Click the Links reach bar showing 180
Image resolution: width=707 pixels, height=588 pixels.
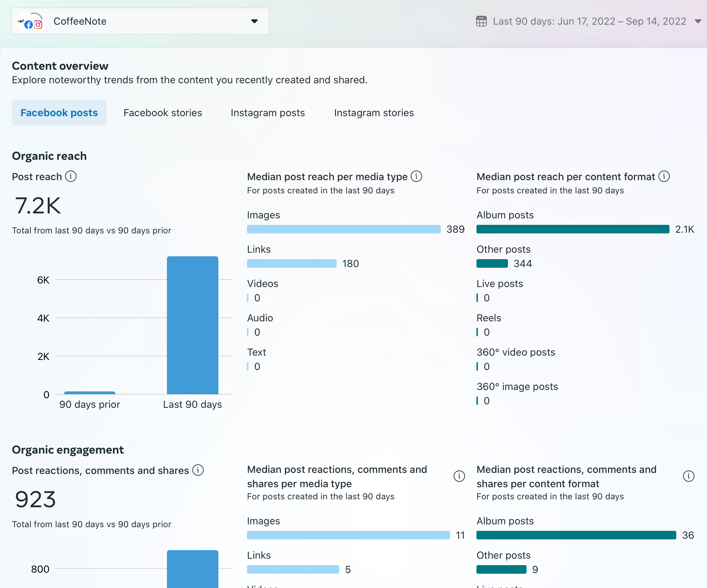pyautogui.click(x=292, y=263)
